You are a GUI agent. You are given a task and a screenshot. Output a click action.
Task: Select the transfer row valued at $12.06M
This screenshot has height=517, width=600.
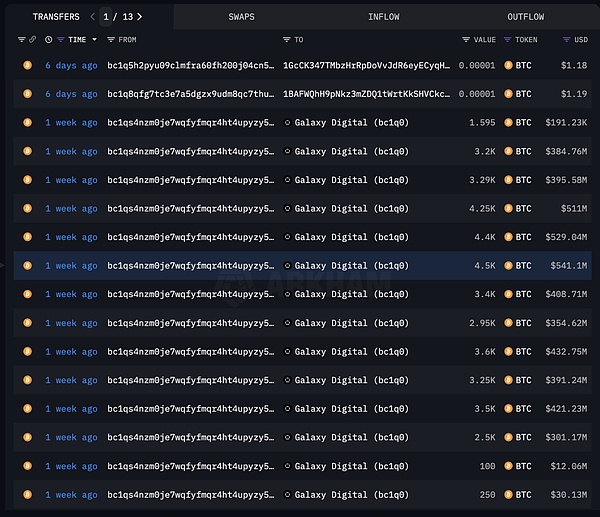pyautogui.click(x=300, y=467)
